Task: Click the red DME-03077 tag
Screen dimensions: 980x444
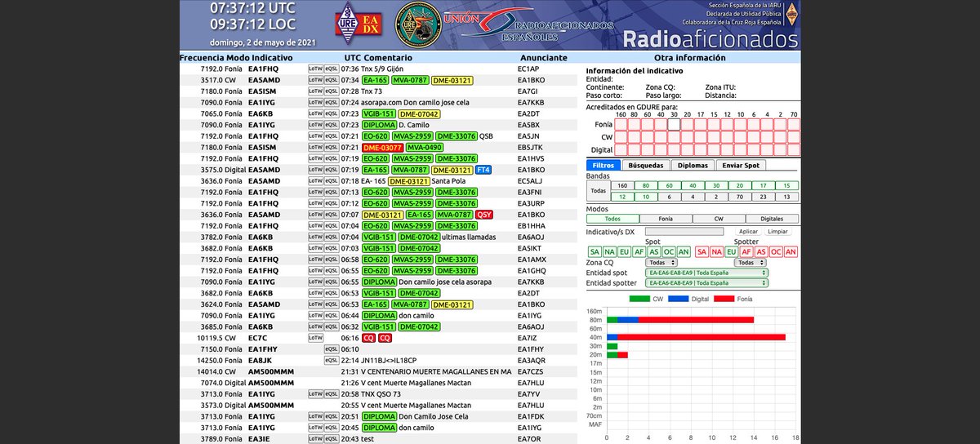Action: 382,148
